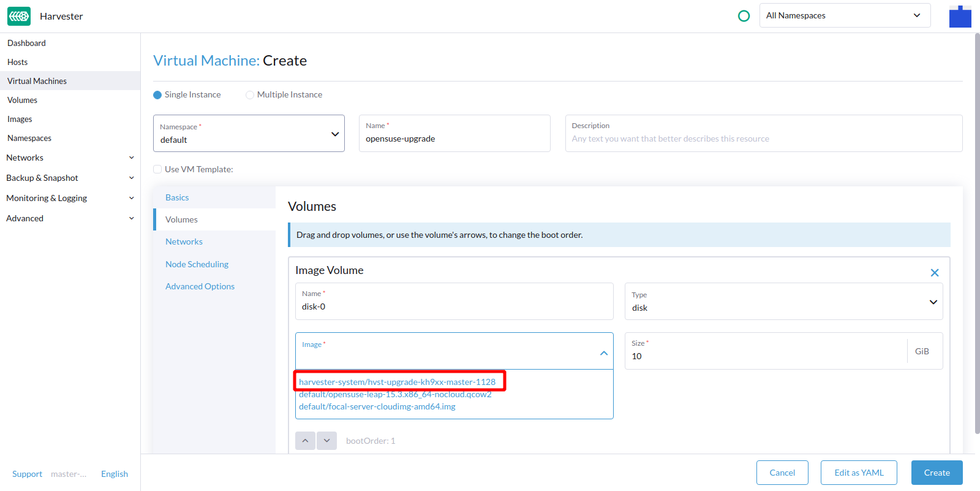This screenshot has width=980, height=491.
Task: Click the GiB unit label
Action: tap(922, 351)
